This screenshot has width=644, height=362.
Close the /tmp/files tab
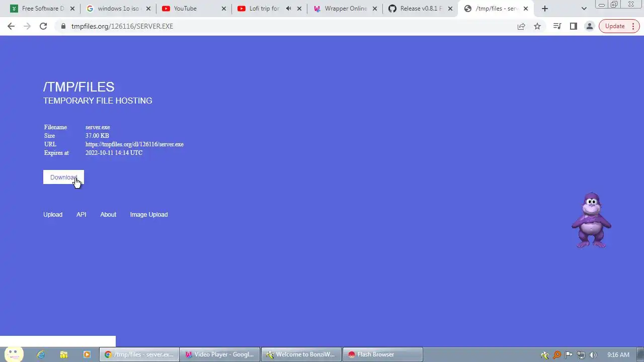click(x=526, y=9)
